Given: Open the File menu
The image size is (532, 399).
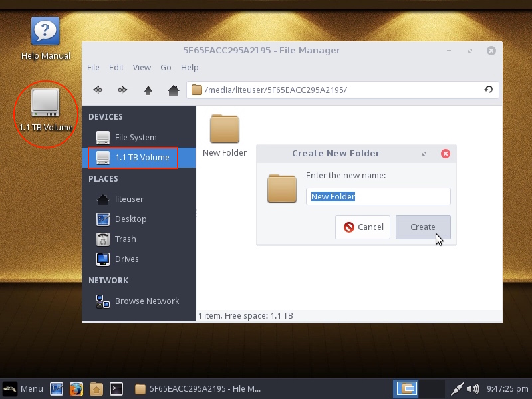Looking at the screenshot, I should click(x=93, y=67).
